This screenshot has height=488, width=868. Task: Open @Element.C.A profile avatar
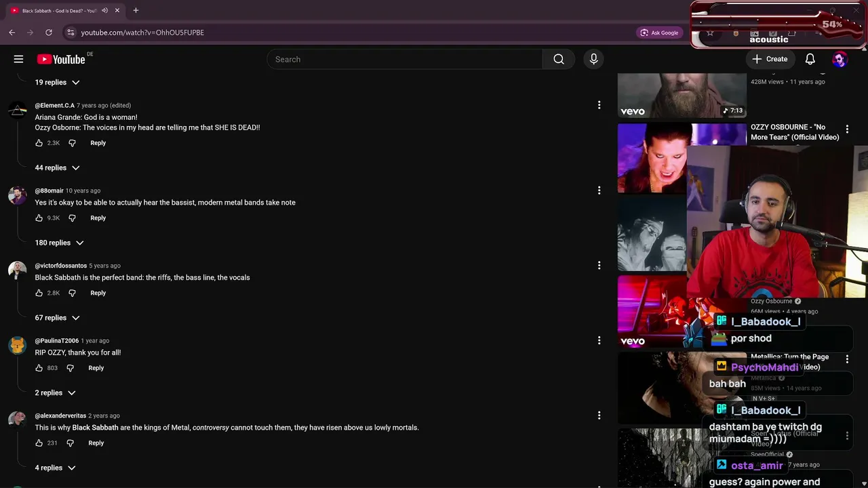(17, 110)
